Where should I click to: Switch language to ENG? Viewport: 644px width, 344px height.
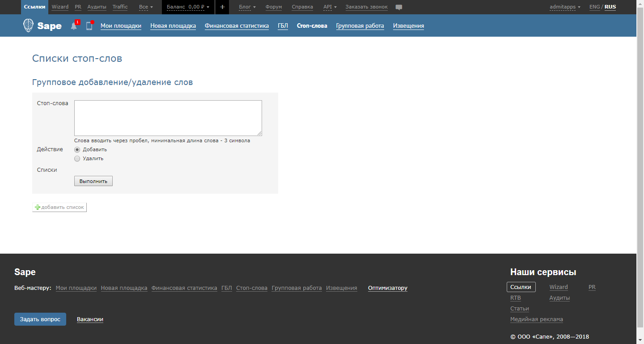tap(595, 7)
